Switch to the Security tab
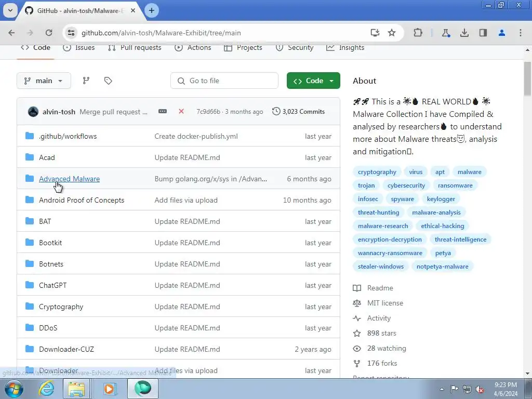The image size is (532, 399). click(x=295, y=48)
